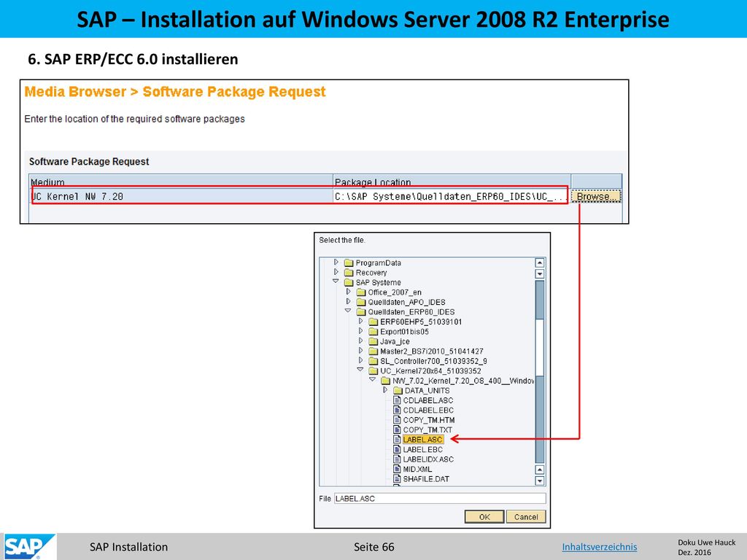Select the MID.XML file name

(x=417, y=469)
